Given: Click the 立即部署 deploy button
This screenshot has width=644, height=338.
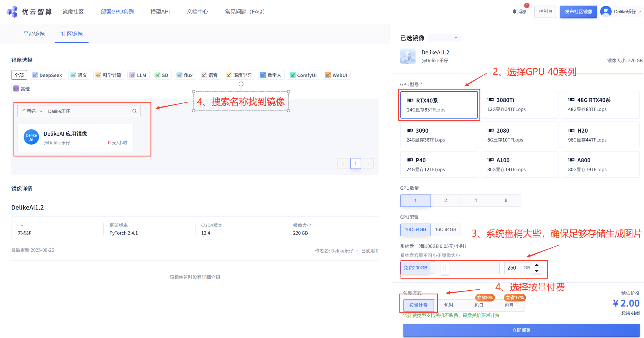Looking at the screenshot, I should tap(521, 330).
